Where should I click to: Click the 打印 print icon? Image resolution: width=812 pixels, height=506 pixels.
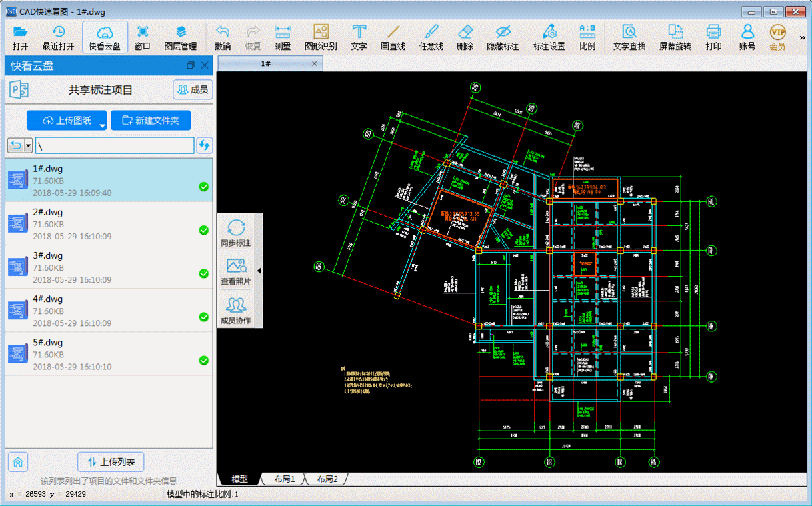tap(713, 37)
